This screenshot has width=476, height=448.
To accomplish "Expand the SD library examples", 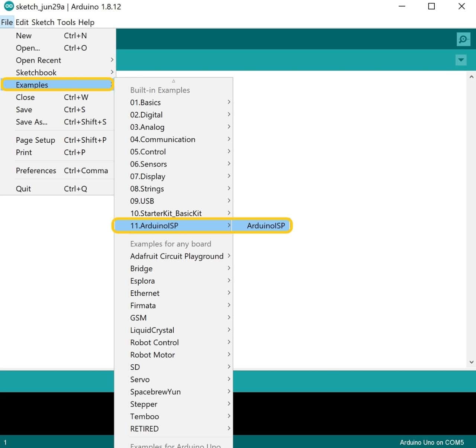I will pyautogui.click(x=174, y=367).
